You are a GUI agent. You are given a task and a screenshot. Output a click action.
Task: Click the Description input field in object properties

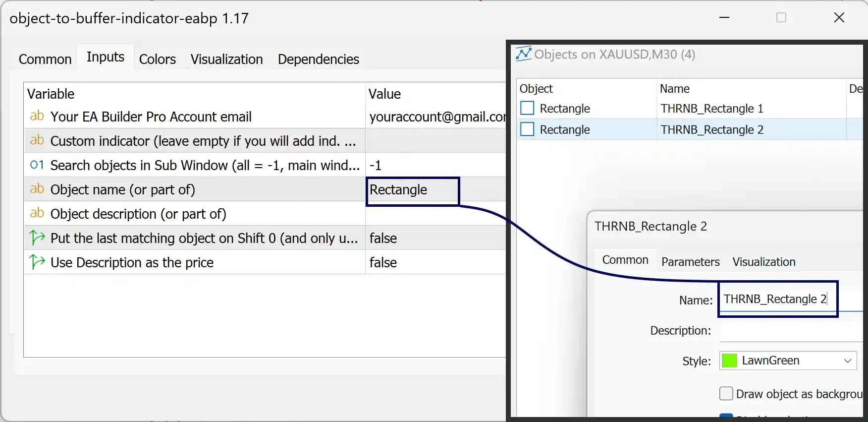pos(792,331)
